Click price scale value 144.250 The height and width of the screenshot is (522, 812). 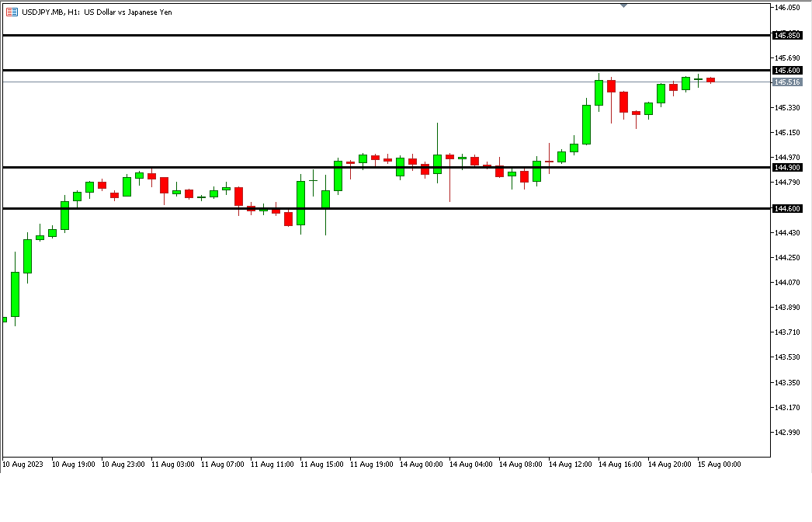tap(787, 257)
